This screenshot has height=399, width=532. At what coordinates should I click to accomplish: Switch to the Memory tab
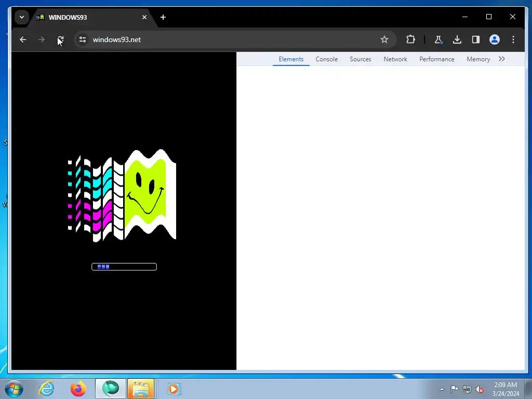(x=478, y=59)
